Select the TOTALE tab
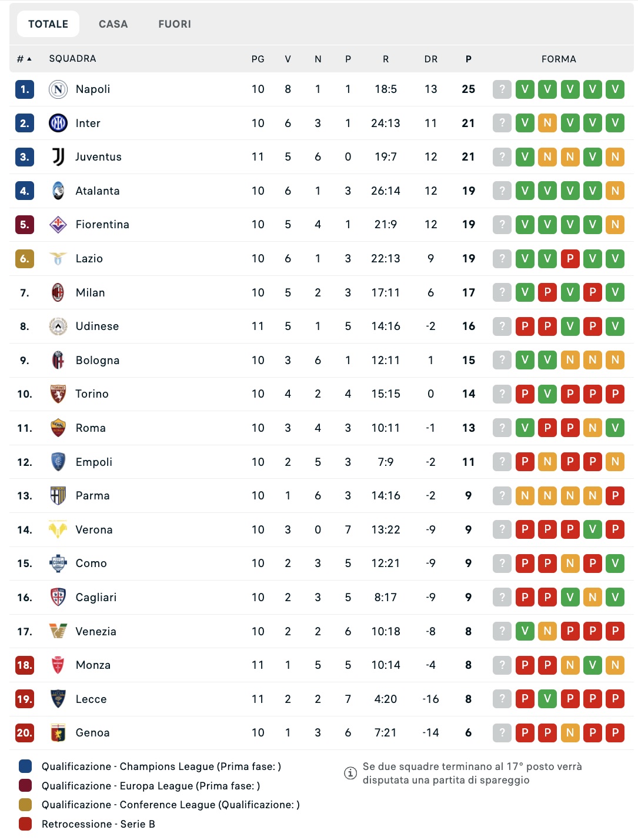The width and height of the screenshot is (638, 840). click(48, 24)
